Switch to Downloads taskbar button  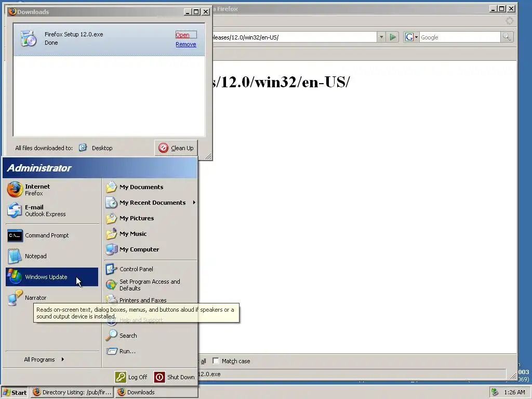pyautogui.click(x=156, y=392)
